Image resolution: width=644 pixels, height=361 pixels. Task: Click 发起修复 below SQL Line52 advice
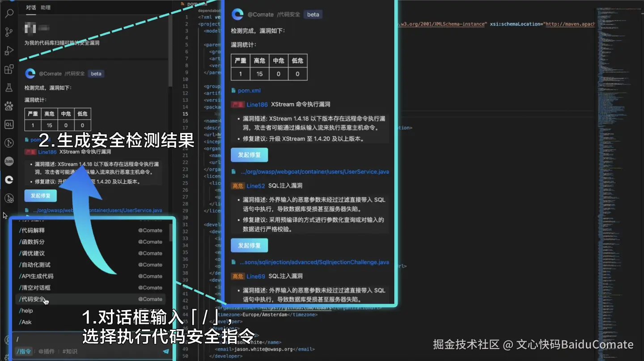(249, 246)
